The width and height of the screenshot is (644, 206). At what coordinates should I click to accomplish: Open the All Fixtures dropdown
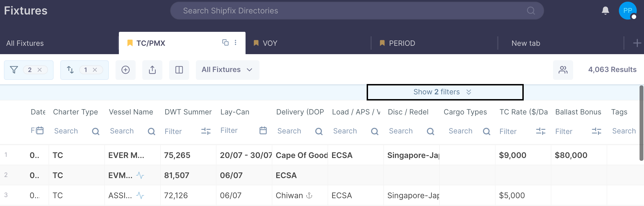click(227, 70)
